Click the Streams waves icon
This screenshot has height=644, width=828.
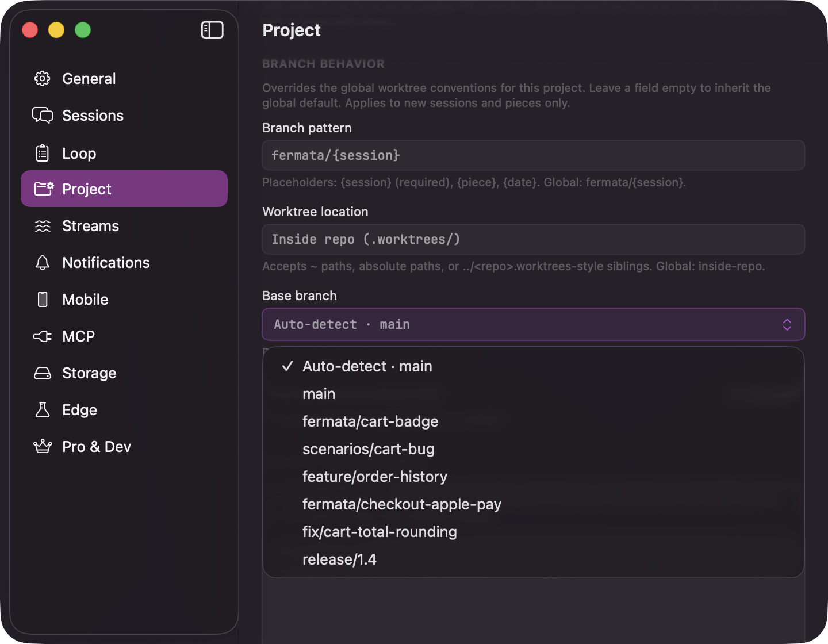click(43, 226)
